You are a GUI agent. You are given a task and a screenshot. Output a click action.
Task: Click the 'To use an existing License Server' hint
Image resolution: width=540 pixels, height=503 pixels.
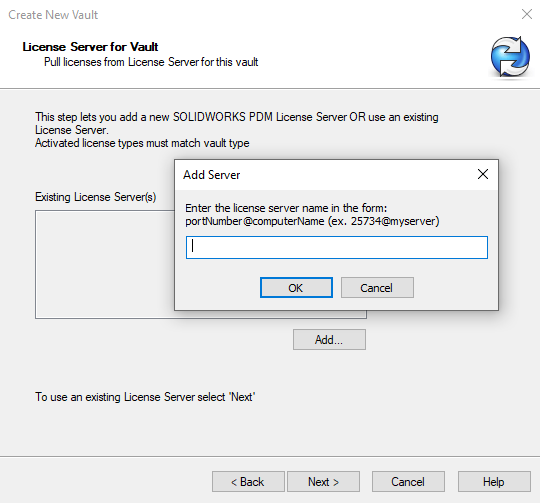[x=145, y=397]
